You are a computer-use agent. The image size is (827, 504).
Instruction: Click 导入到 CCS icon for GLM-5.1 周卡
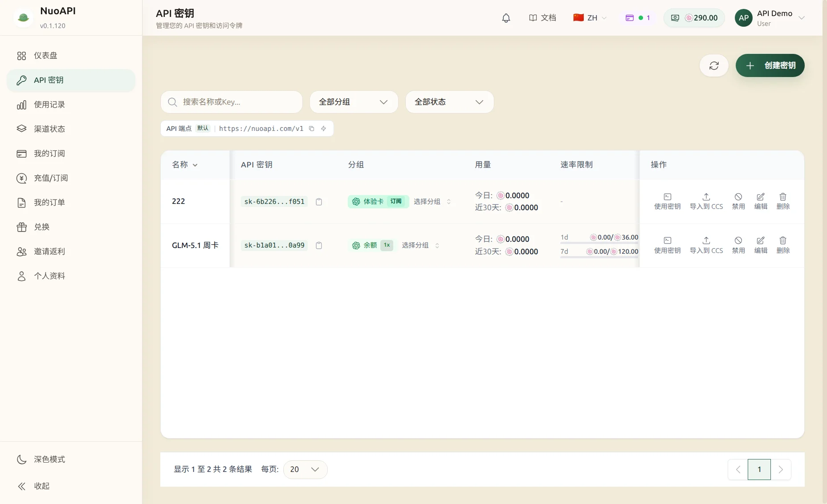pos(706,245)
